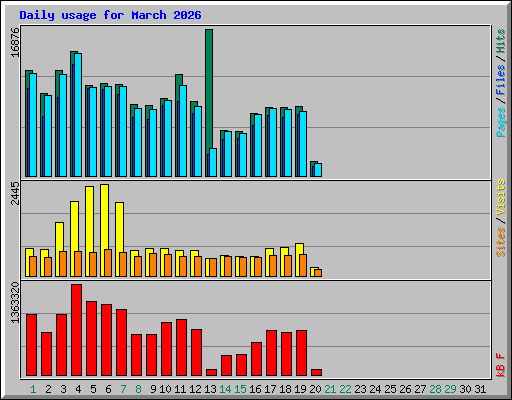Select day 26 on the x-axis

point(405,389)
